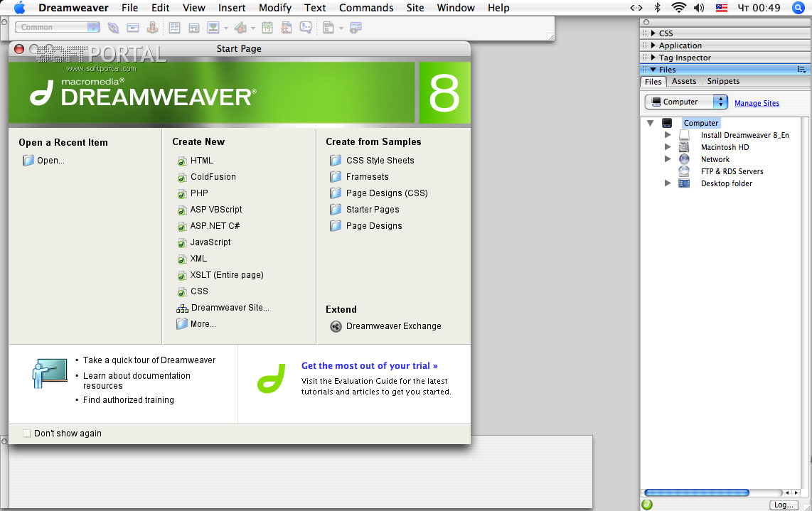Click the Dreamweaver Site icon under Create New

point(182,308)
